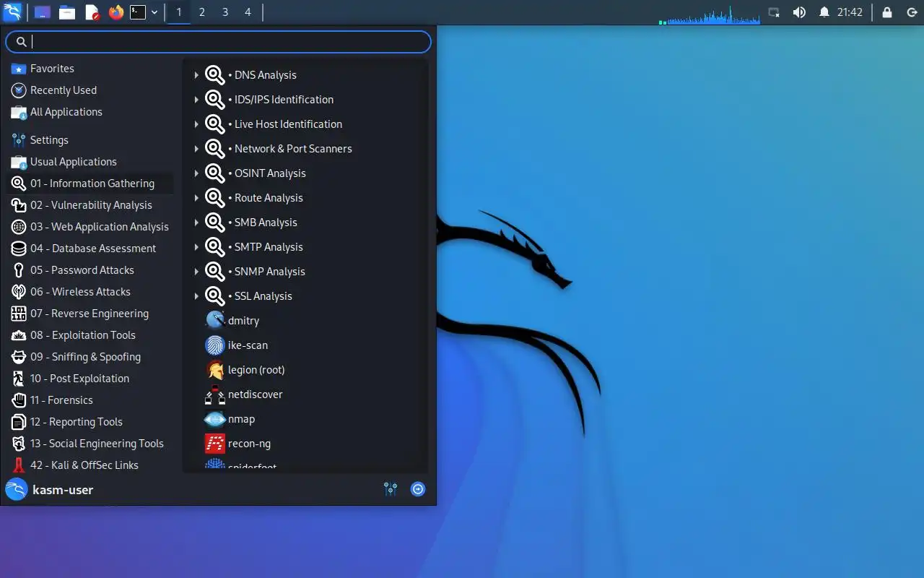Open the Settings category
Screen dimensions: 924x578
(90, 140)
